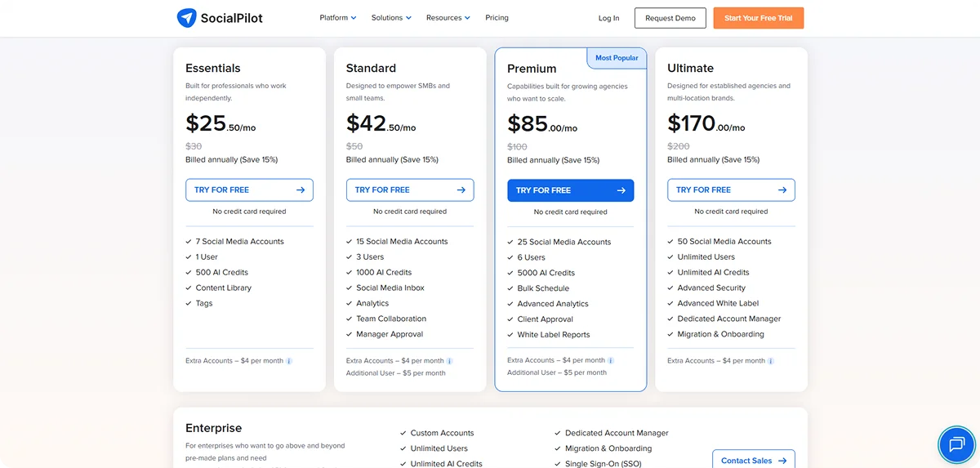Image resolution: width=980 pixels, height=468 pixels.
Task: Click the $42.50/mo price
Action: coord(381,123)
